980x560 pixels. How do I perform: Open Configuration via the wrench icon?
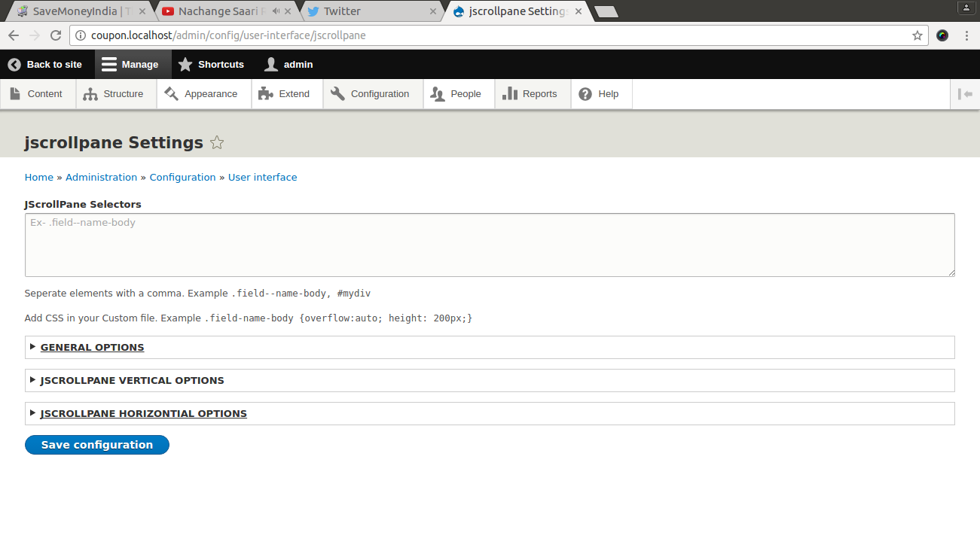click(339, 93)
